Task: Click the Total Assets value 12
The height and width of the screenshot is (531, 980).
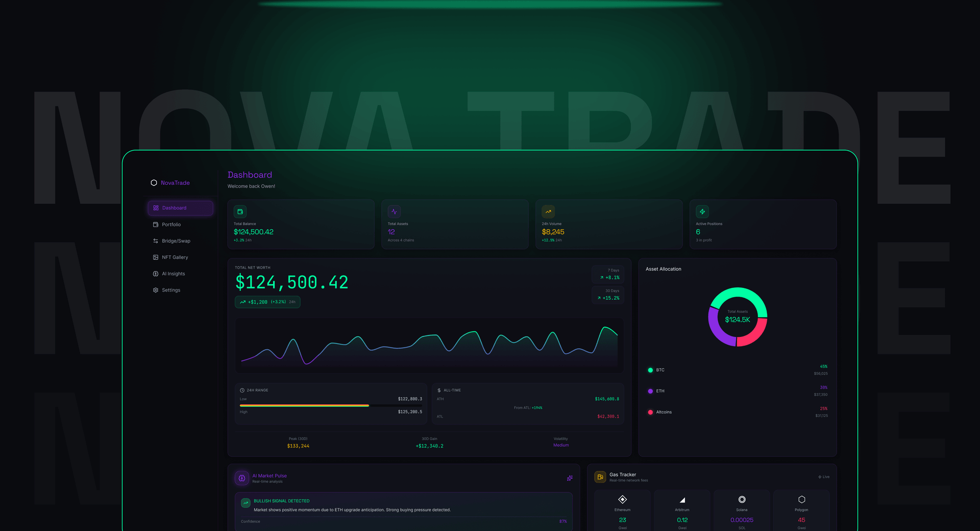Action: coord(391,232)
